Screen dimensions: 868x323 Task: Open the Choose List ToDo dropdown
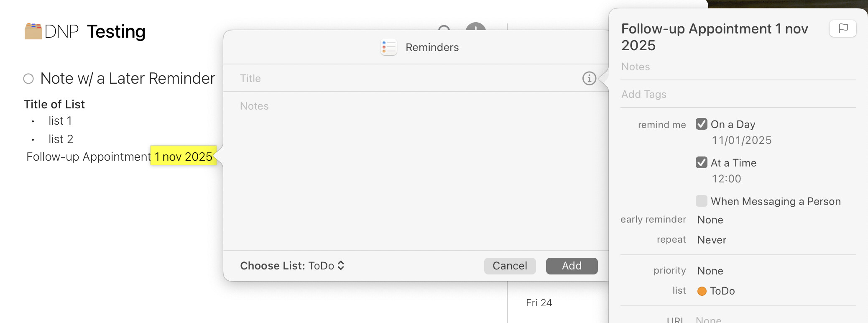click(293, 266)
